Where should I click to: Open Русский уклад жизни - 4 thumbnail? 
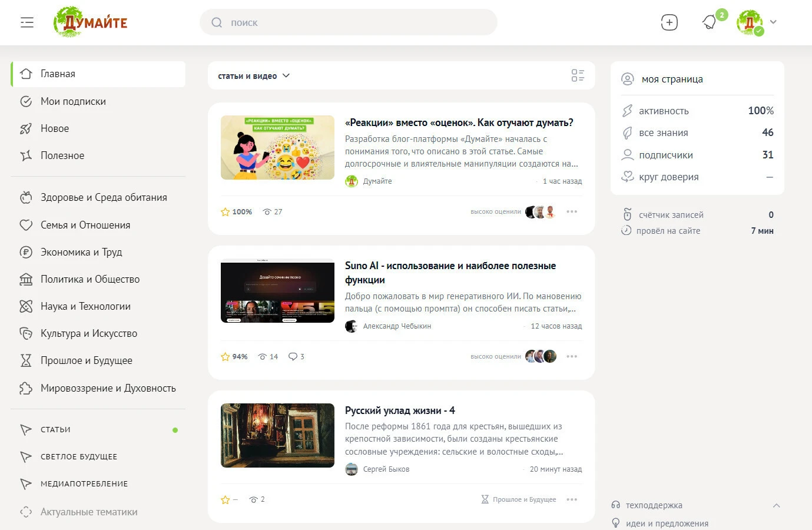tap(277, 435)
